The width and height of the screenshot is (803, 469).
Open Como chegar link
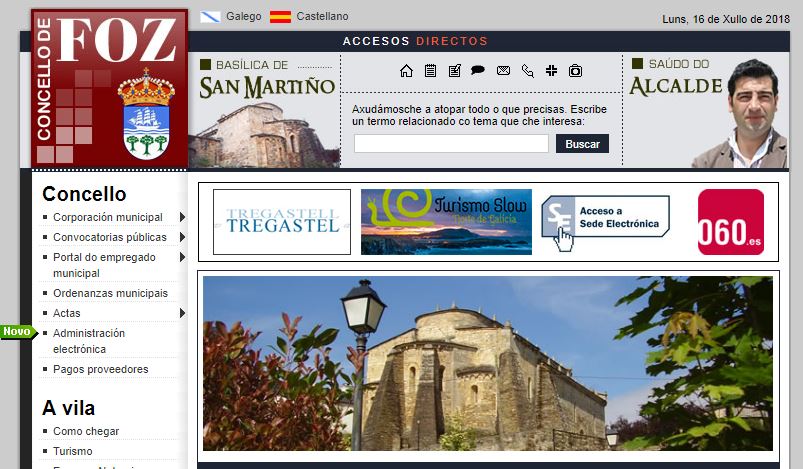point(86,431)
